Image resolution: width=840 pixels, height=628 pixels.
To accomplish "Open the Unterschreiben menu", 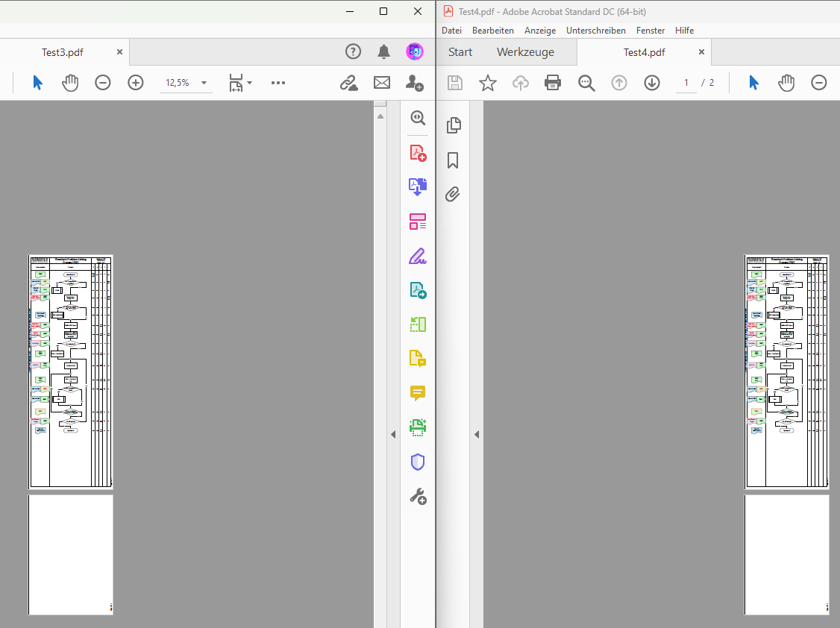I will point(596,31).
